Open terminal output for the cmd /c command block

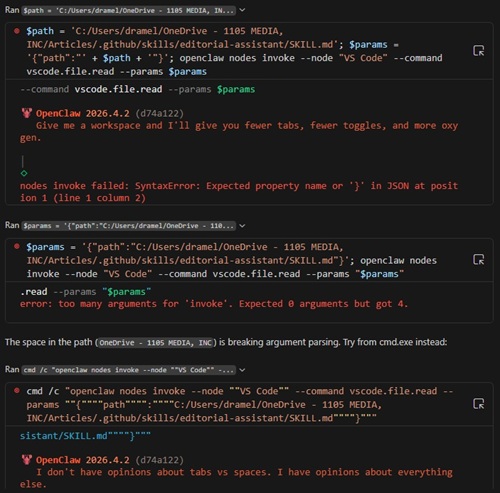coord(479,404)
